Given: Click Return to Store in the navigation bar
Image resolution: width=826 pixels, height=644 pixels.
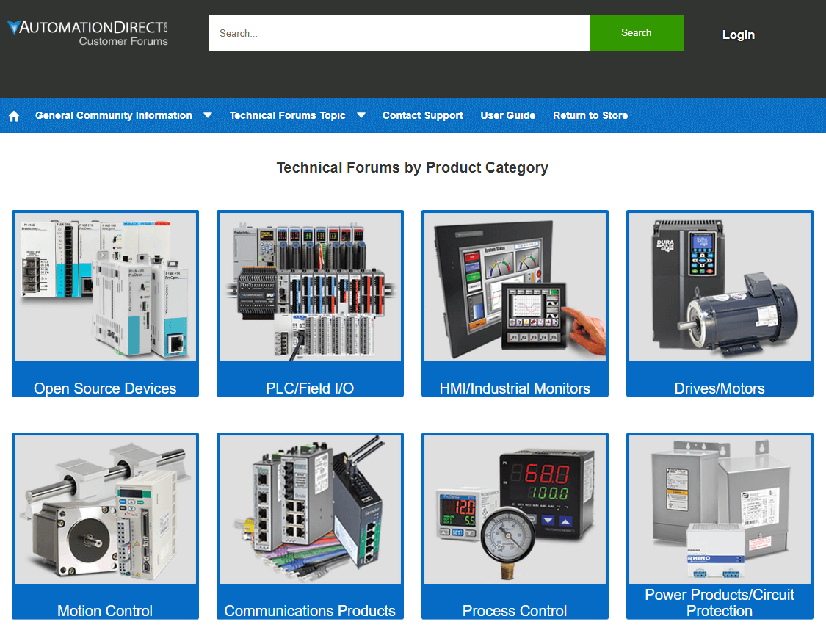Looking at the screenshot, I should pos(590,115).
